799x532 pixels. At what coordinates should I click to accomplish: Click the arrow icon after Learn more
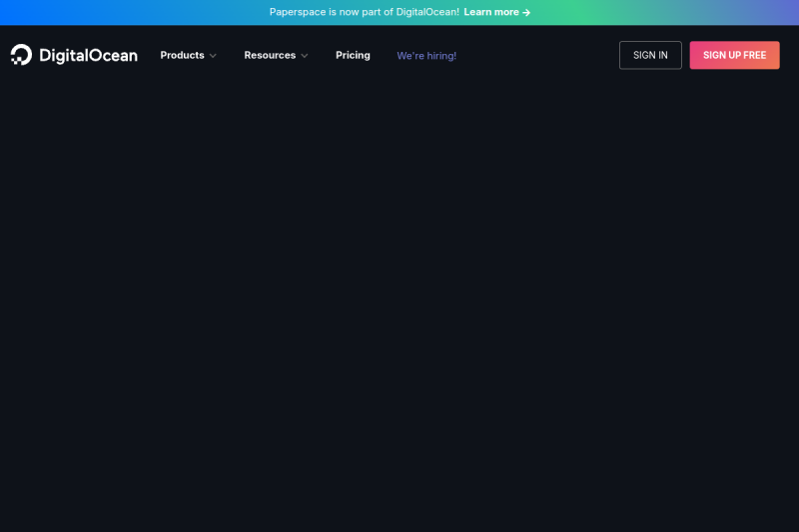(x=526, y=12)
